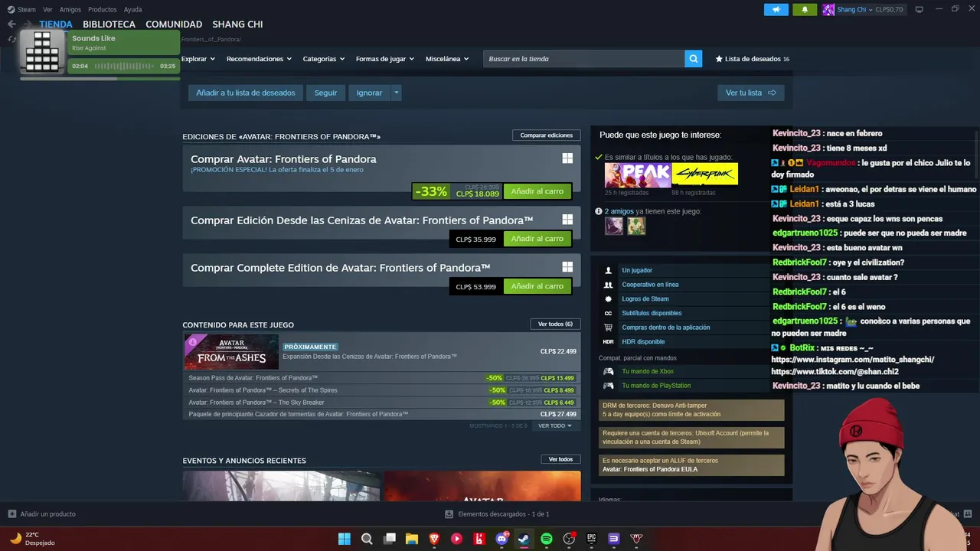Open the Miscelánea dropdown menu
980x551 pixels.
click(x=447, y=59)
